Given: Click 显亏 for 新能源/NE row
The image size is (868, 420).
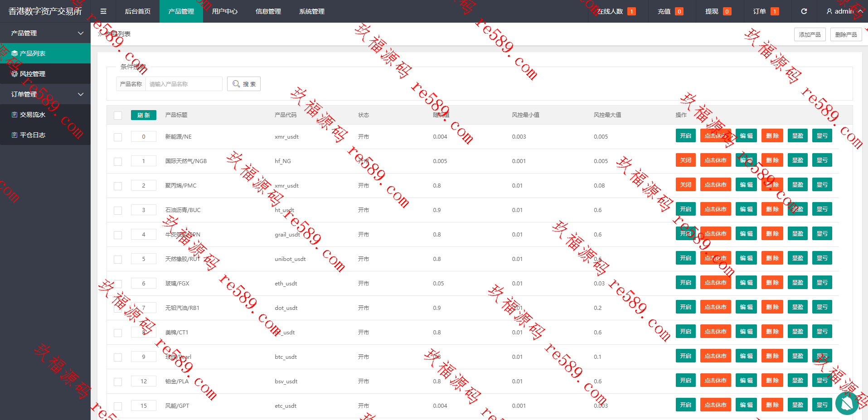Looking at the screenshot, I should pos(822,136).
